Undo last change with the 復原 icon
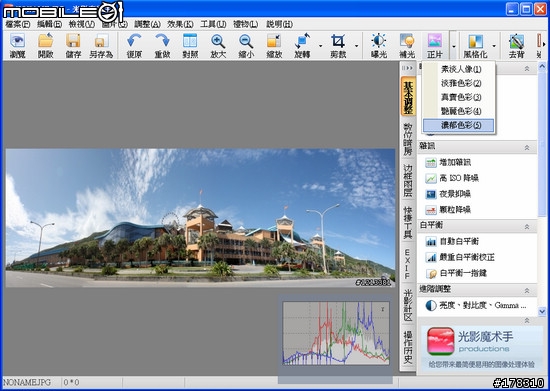This screenshot has width=550, height=391. click(x=134, y=46)
